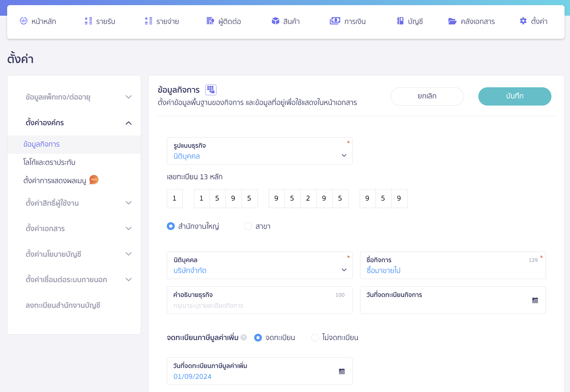Screen dimensions: 570x392
Task: Open calendar for VAT registration date
Action: [x=342, y=371]
